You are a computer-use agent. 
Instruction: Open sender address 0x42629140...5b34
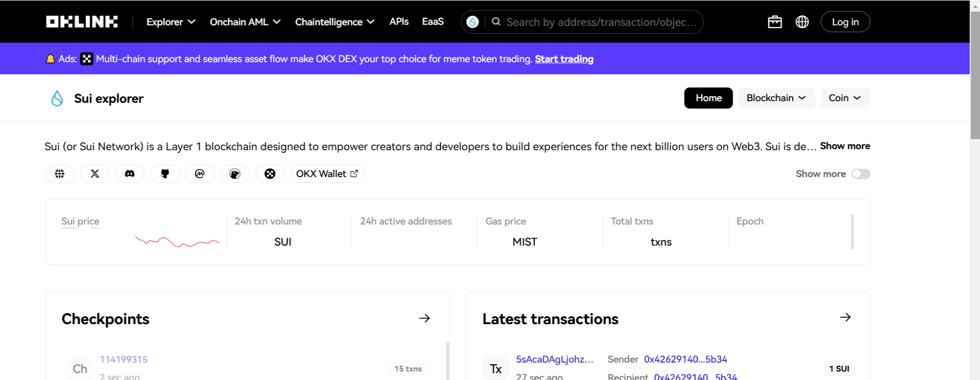click(685, 359)
